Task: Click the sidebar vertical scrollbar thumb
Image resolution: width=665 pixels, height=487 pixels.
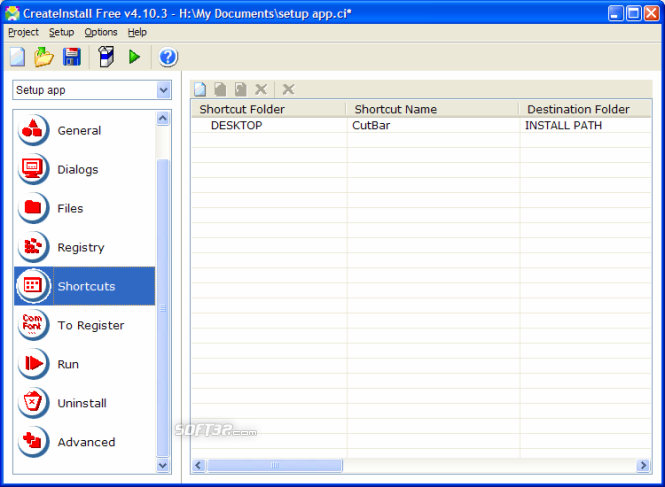Action: pyautogui.click(x=163, y=308)
